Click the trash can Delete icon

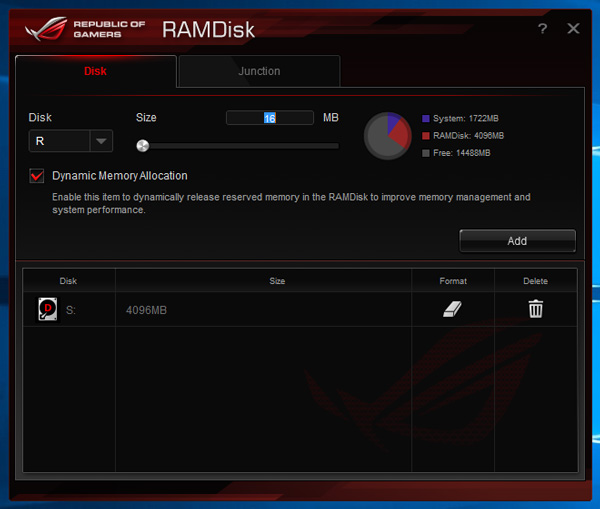tap(535, 309)
